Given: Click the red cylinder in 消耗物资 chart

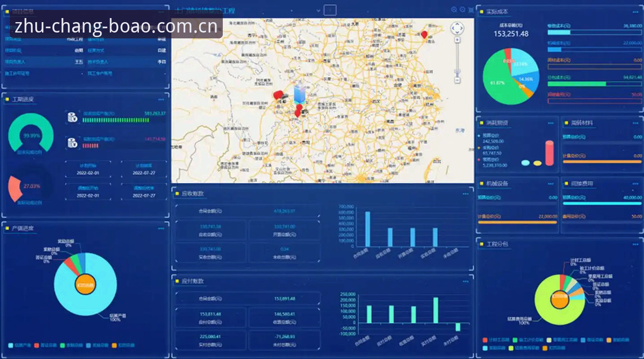Looking at the screenshot, I should (549, 153).
